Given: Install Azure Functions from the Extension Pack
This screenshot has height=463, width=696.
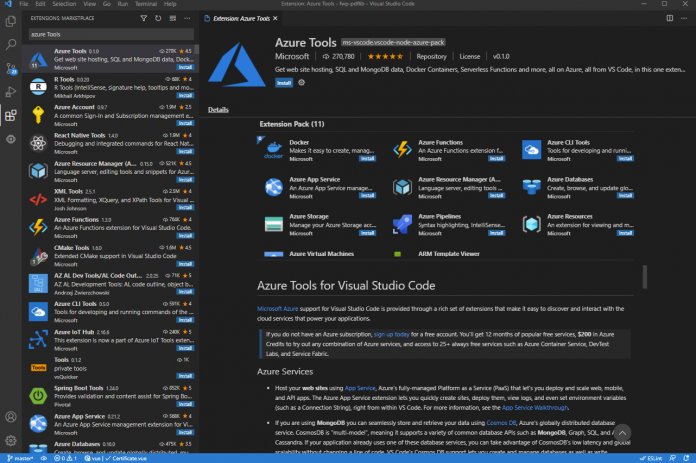Looking at the screenshot, I should coord(496,158).
